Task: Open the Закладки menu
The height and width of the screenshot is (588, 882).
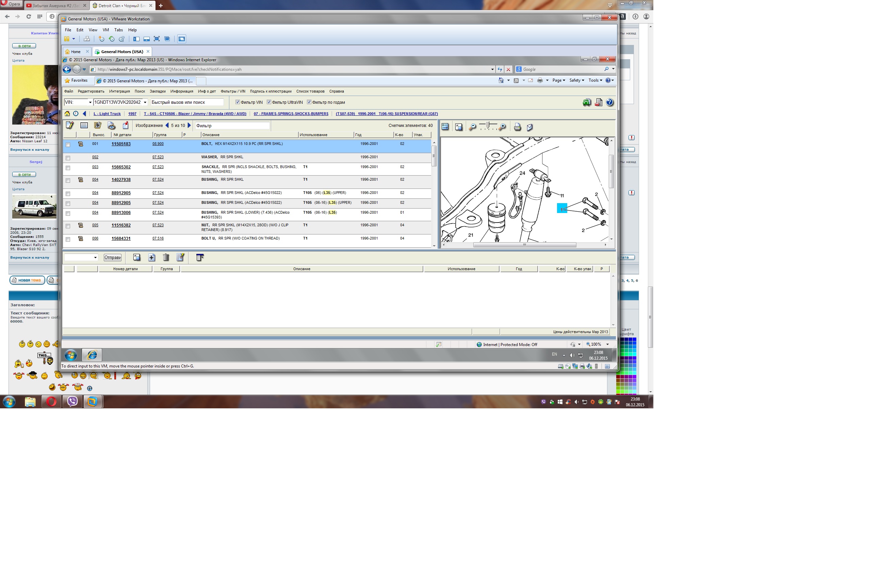Action: point(158,91)
